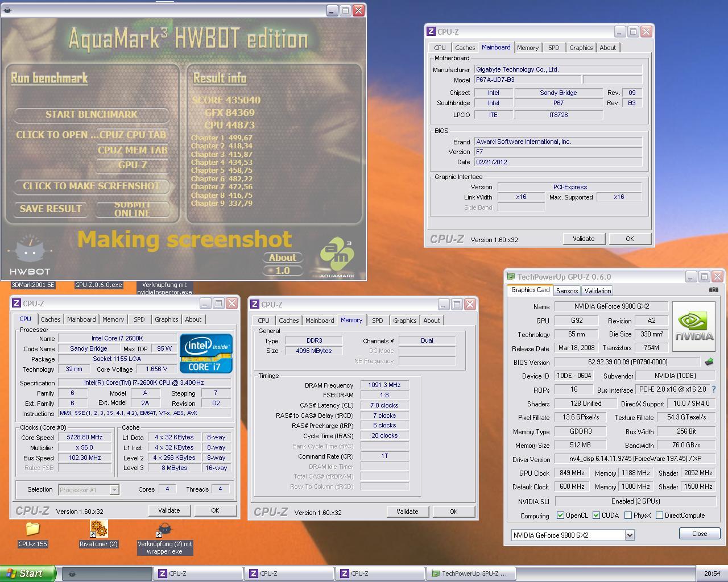
Task: Click the NVIDIA SLI Enabled (2 GPUs) field
Action: (x=635, y=501)
